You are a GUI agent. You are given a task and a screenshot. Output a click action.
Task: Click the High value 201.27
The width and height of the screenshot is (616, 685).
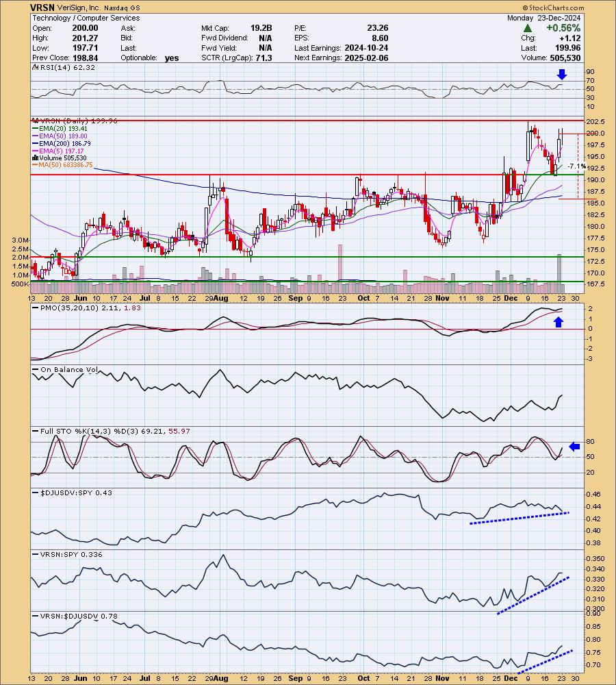[x=85, y=38]
